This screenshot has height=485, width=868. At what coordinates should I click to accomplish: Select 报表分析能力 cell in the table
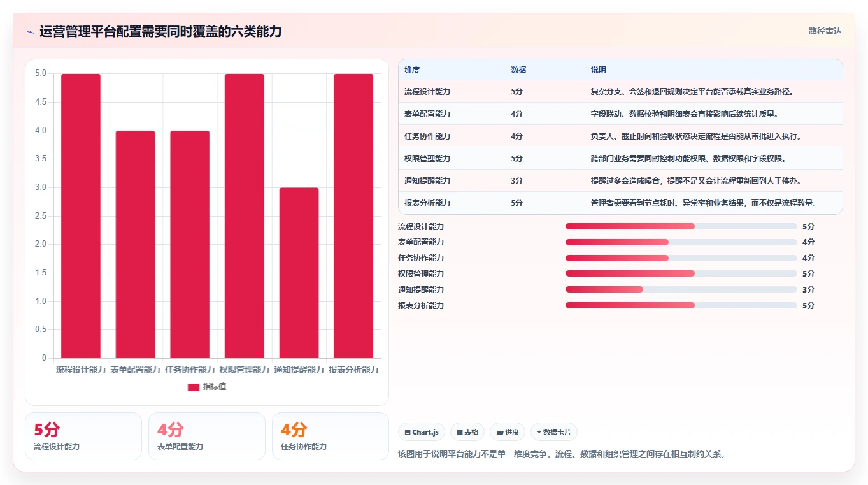[x=427, y=203]
